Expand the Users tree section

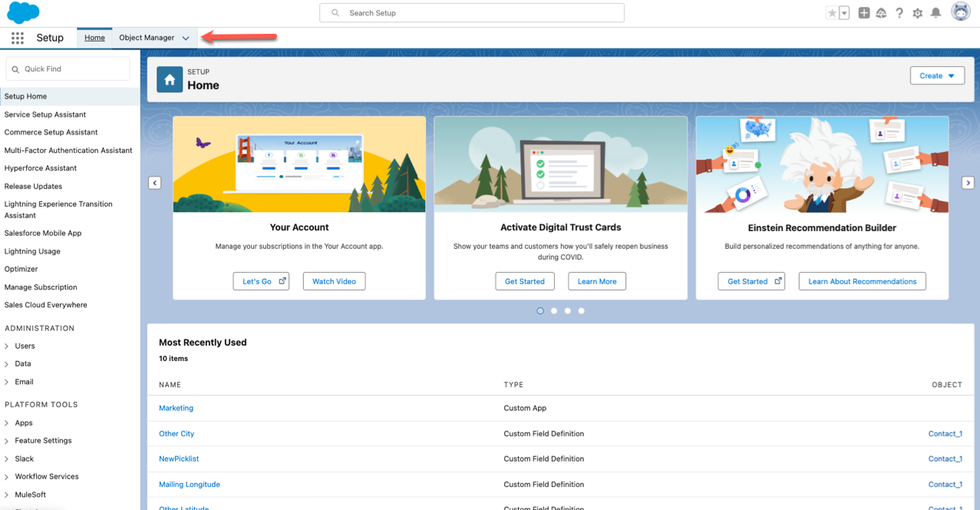(x=7, y=346)
